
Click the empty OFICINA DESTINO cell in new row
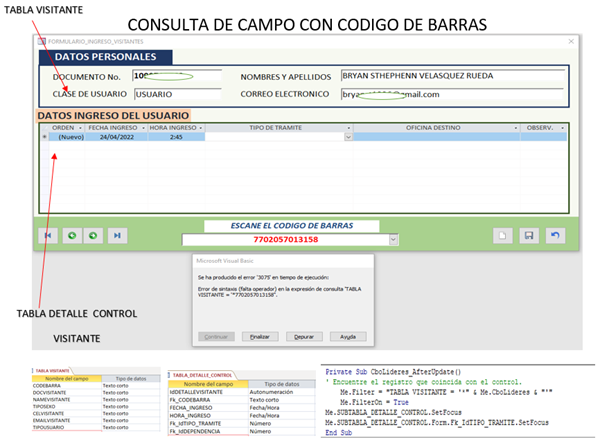(x=436, y=137)
